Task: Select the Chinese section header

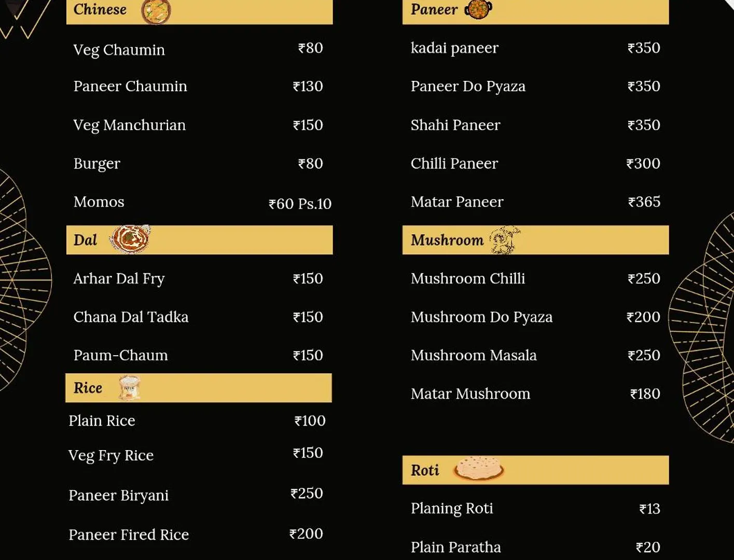Action: 199,11
